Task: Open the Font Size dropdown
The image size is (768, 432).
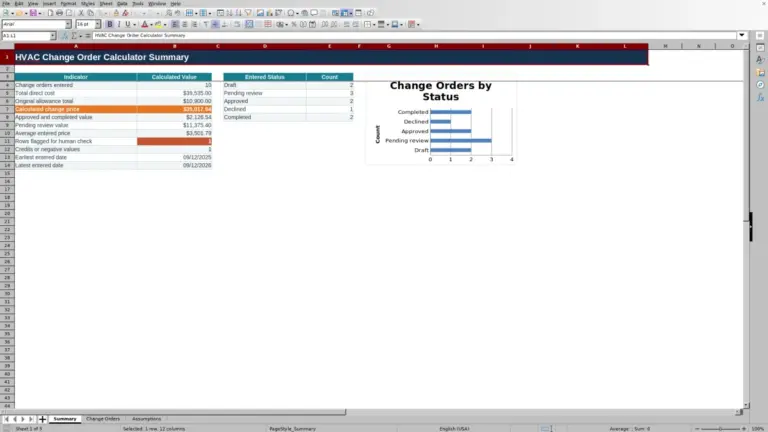Action: pos(97,24)
